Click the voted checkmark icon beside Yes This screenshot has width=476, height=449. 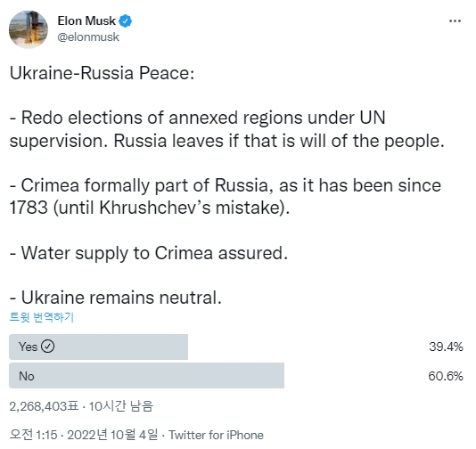47,347
